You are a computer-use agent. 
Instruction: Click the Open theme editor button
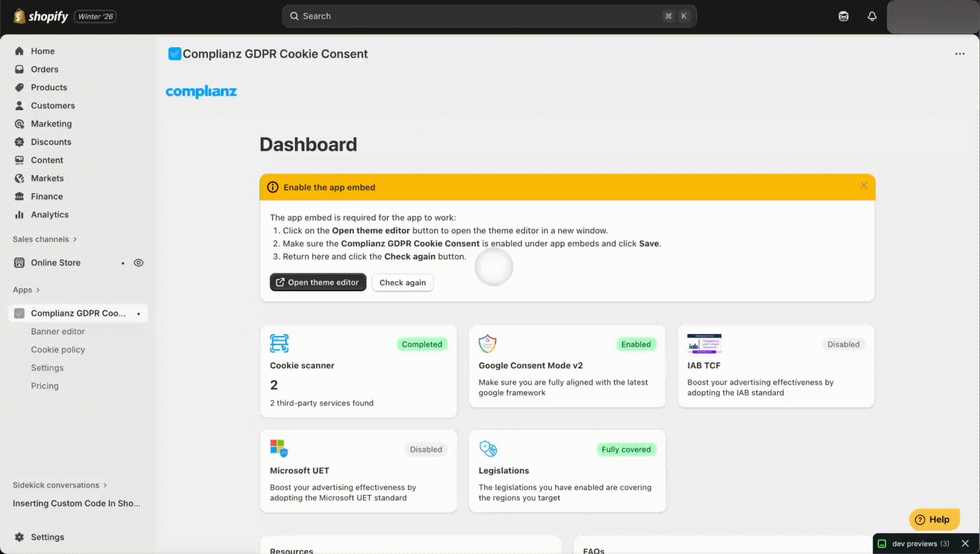pos(318,283)
